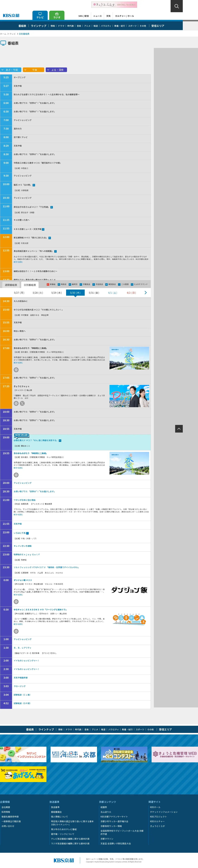Viewport: 198px width, 868px height.
Task: Click the ゆるキャン△ SEASON3 thumbnail image
Action: 129,619
